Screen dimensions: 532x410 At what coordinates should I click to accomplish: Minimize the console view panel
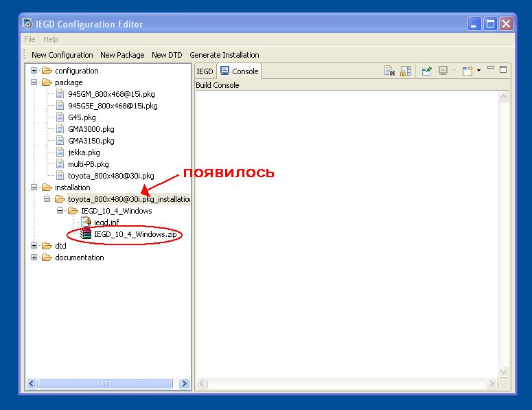[491, 69]
